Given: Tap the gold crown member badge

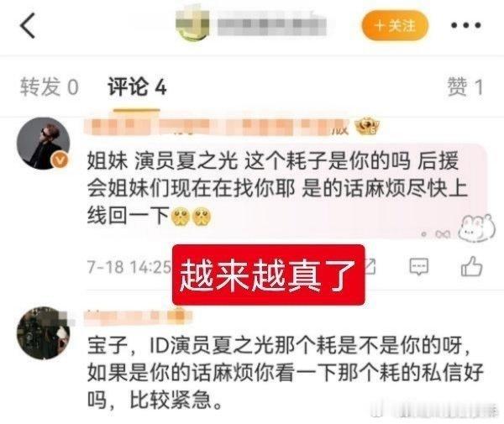Looking at the screenshot, I should [367, 127].
